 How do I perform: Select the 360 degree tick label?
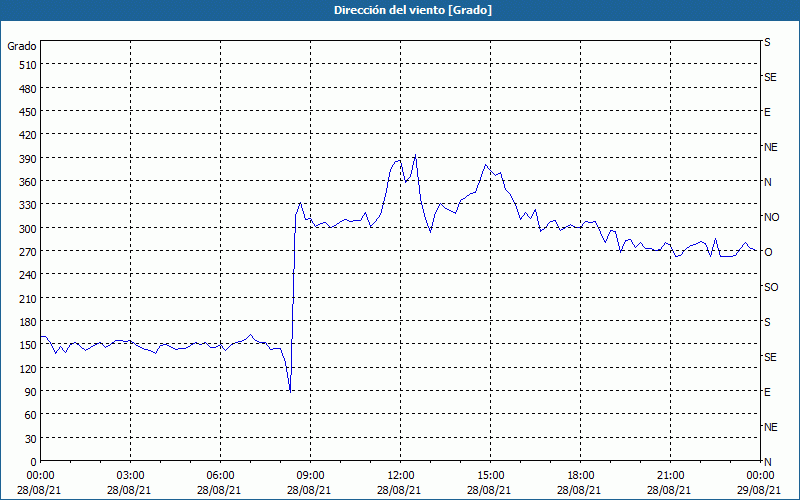point(28,182)
